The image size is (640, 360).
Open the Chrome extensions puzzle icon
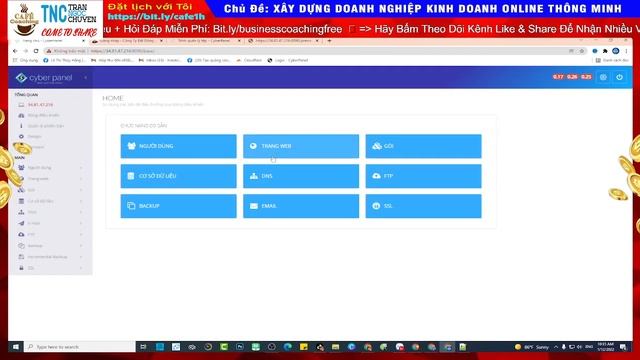click(x=605, y=51)
